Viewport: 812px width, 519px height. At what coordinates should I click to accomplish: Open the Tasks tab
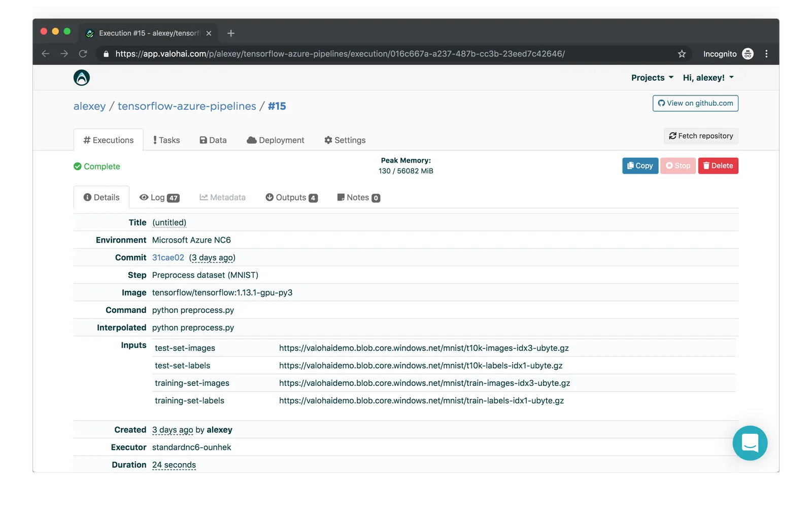166,140
